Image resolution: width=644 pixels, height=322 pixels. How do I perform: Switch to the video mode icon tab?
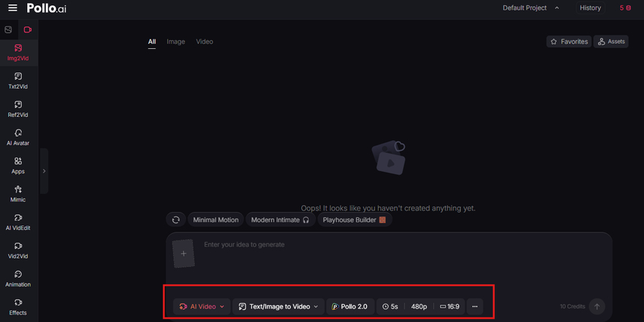point(28,29)
